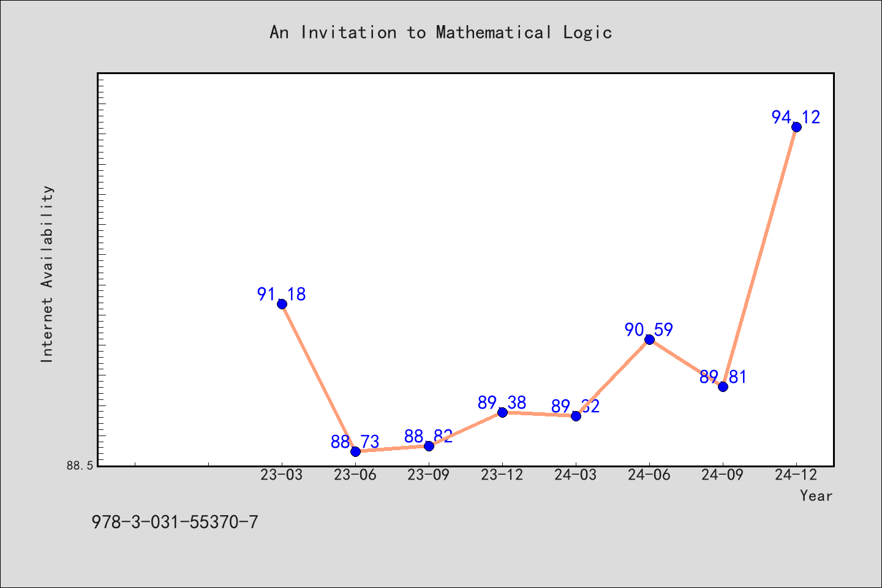Select the peak data point 94.12
The height and width of the screenshot is (588, 882).
796,127
